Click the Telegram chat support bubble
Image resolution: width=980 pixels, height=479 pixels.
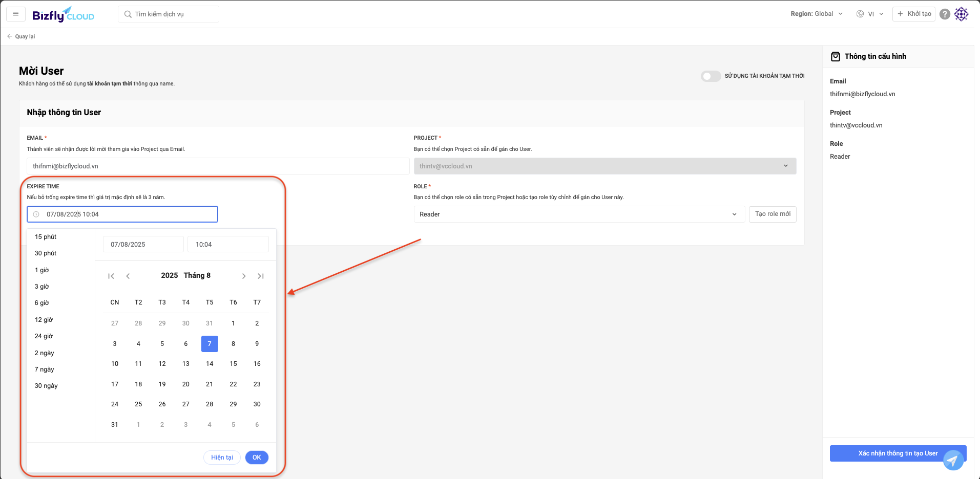click(953, 460)
